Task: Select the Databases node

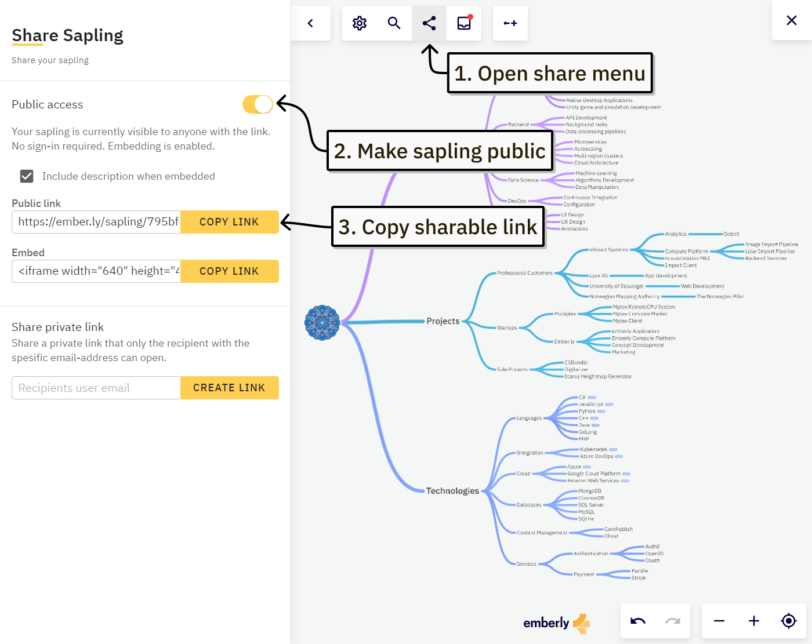Action: pyautogui.click(x=529, y=505)
